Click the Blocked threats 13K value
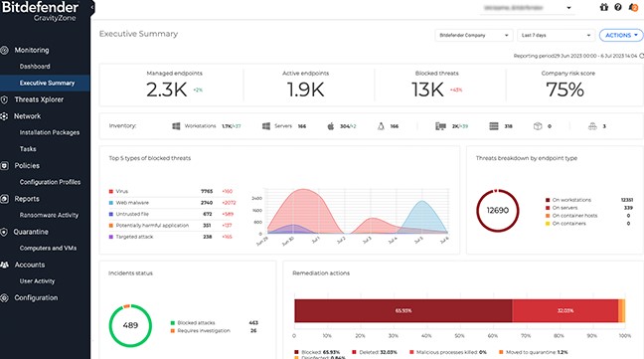Screen dimensions: 644x359 427,90
